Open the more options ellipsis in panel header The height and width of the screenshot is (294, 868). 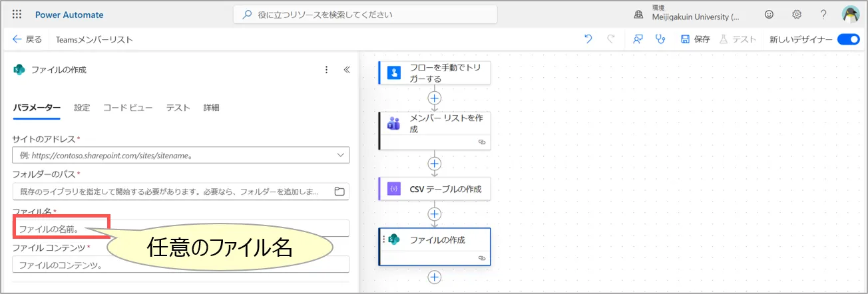(326, 70)
